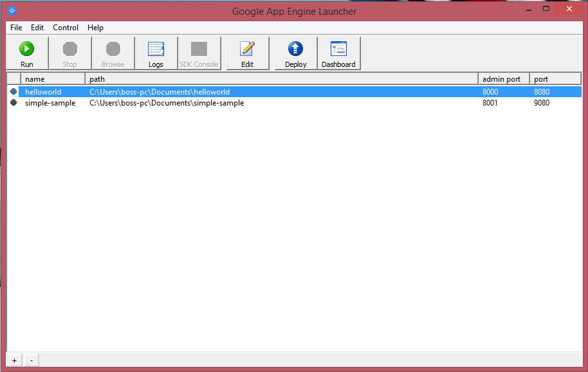Click the simple-sample path cell
This screenshot has width=588, height=372.
coord(167,103)
